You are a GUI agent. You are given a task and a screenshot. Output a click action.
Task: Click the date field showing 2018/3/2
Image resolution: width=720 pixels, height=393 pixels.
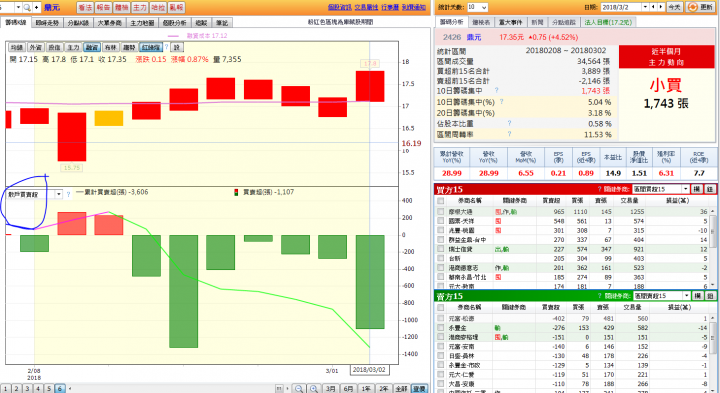click(x=620, y=7)
